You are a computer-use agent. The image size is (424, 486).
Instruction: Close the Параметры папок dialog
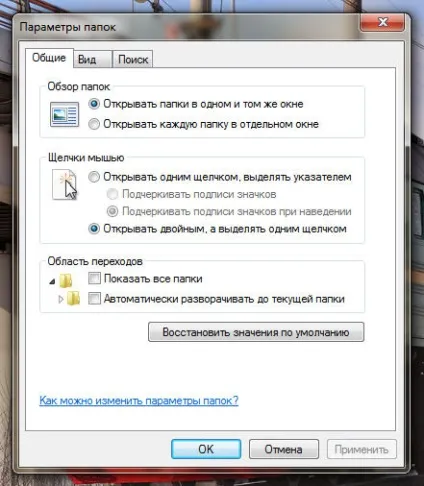383,23
